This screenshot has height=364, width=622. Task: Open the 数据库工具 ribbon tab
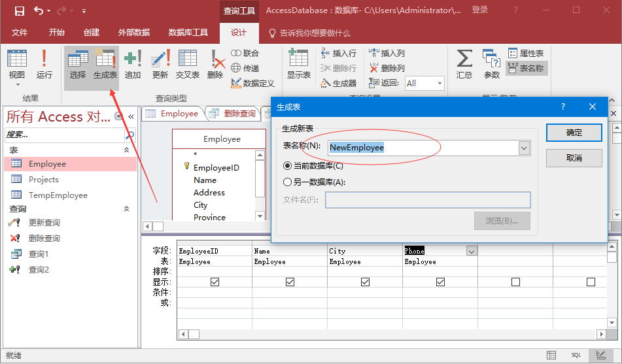pyautogui.click(x=188, y=33)
